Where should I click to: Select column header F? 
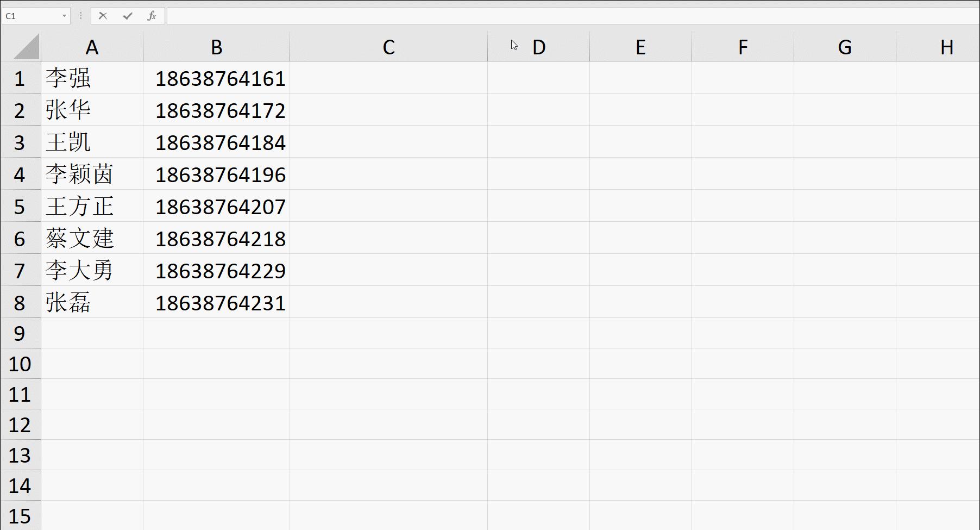pyautogui.click(x=742, y=47)
